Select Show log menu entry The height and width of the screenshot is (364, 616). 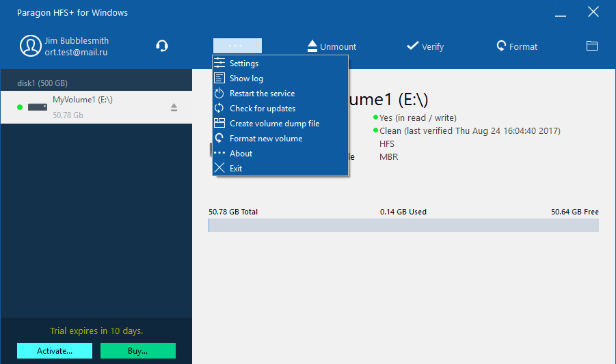tap(246, 79)
